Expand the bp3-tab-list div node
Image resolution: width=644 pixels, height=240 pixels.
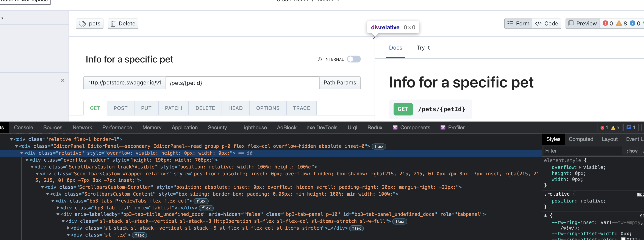[x=58, y=207]
